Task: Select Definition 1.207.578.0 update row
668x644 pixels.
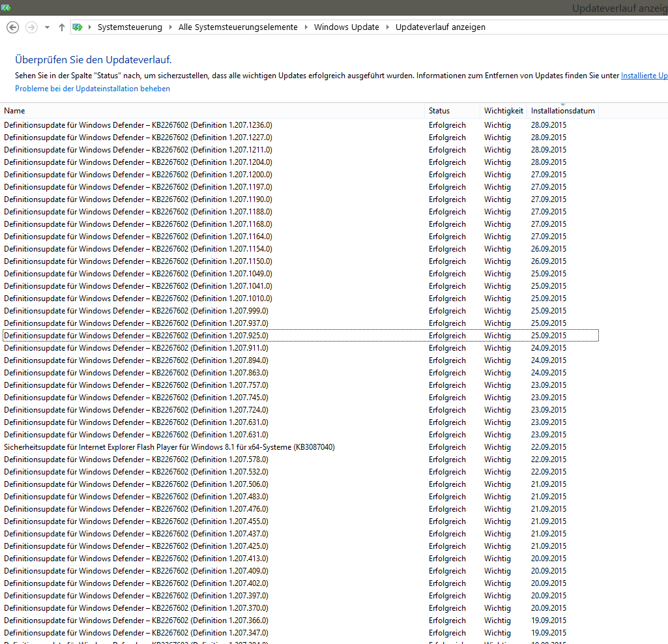Action: click(300, 460)
